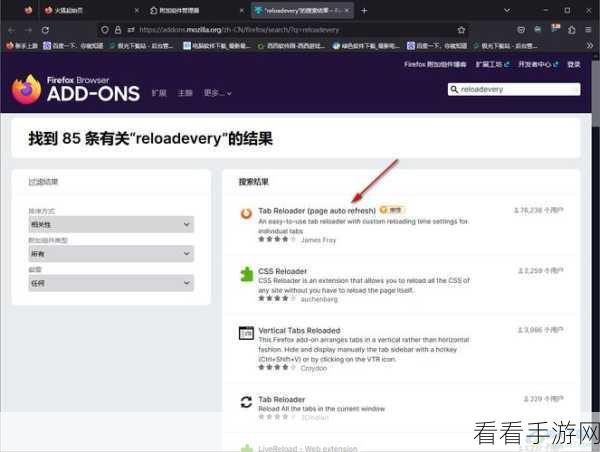Click the Croydon author name

(314, 368)
